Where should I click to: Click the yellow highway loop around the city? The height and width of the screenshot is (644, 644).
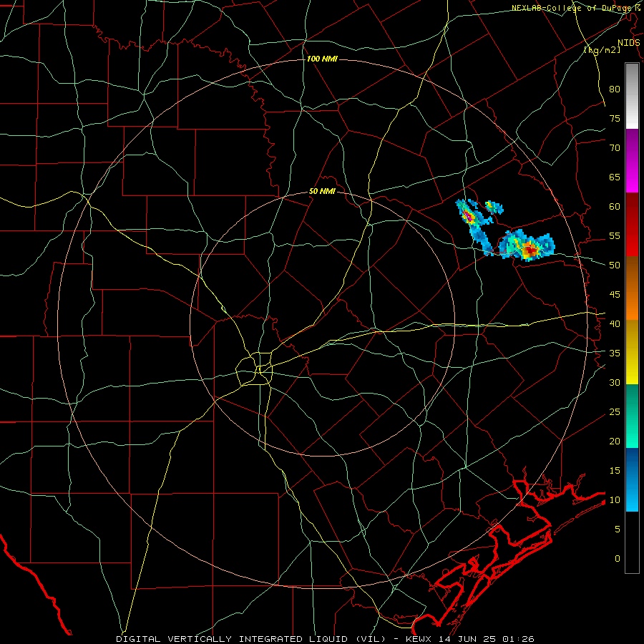[x=253, y=369]
